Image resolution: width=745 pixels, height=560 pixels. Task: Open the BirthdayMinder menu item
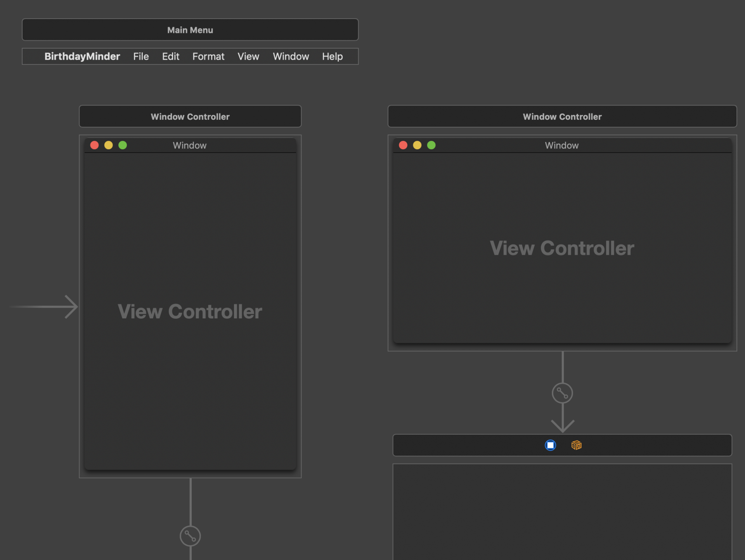coord(82,57)
